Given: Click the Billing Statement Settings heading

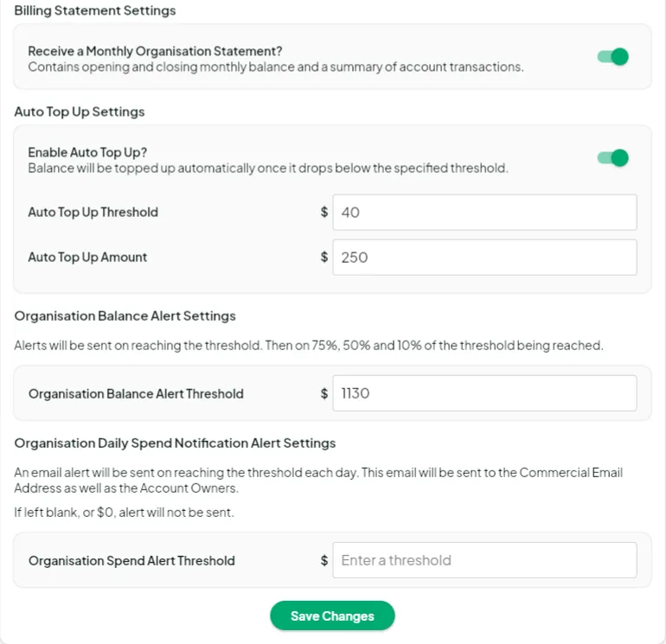Looking at the screenshot, I should [x=95, y=11].
